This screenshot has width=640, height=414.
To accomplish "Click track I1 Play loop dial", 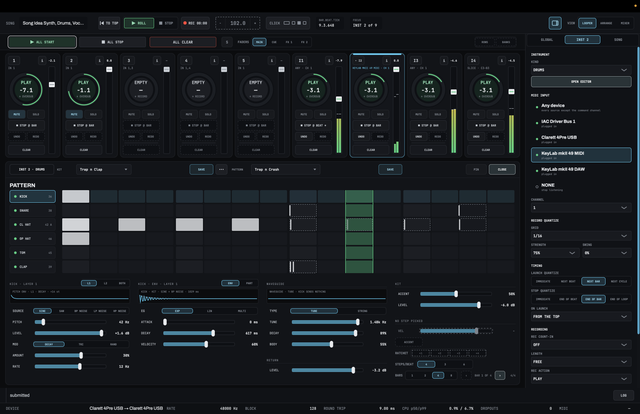I will (313, 89).
